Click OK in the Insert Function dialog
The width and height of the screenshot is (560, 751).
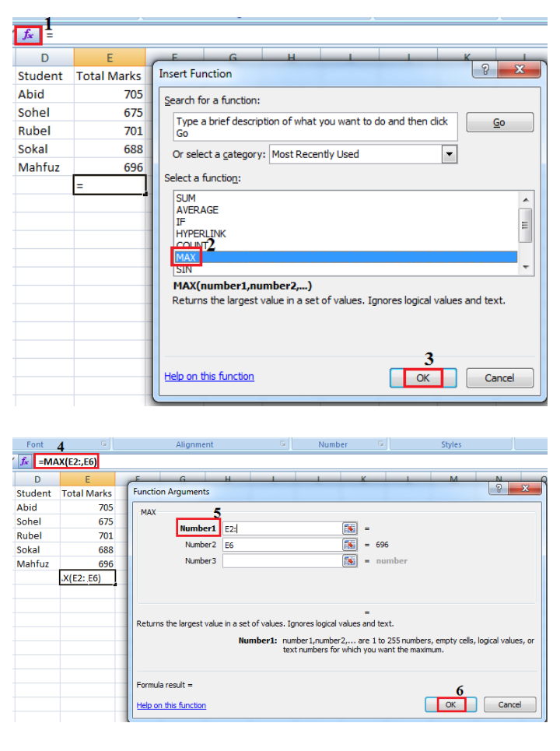(x=422, y=378)
